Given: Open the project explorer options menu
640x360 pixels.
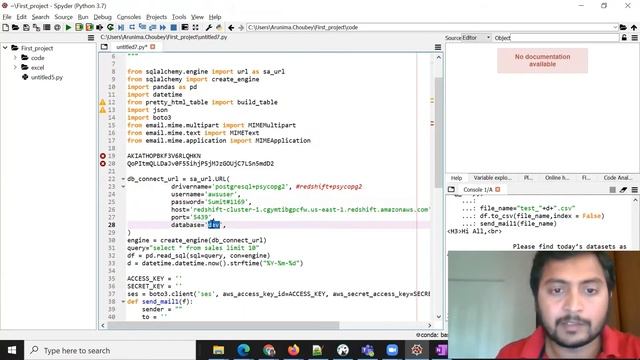Looking at the screenshot, I should [x=91, y=38].
